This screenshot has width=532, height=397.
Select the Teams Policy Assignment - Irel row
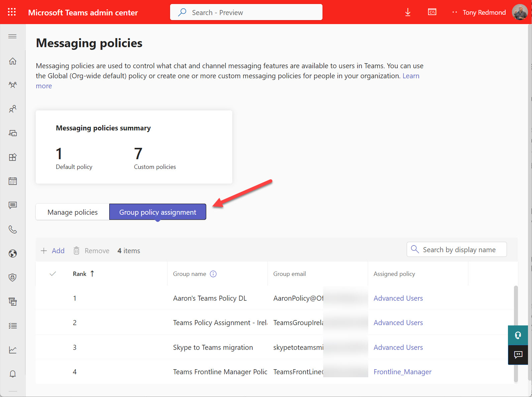click(275, 322)
